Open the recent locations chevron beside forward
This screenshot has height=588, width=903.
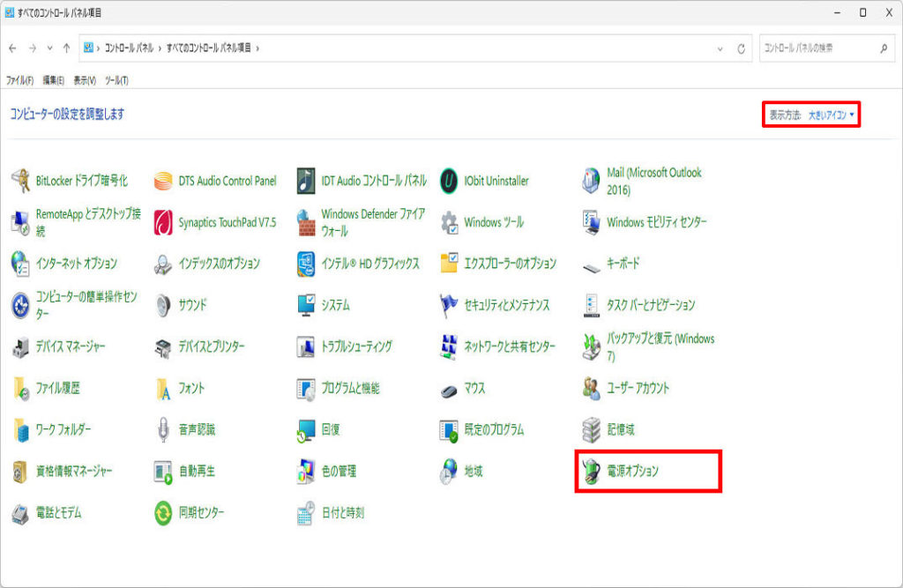[49, 48]
